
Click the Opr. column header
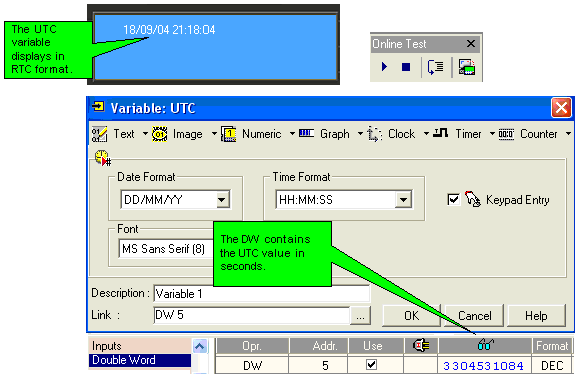click(252, 346)
